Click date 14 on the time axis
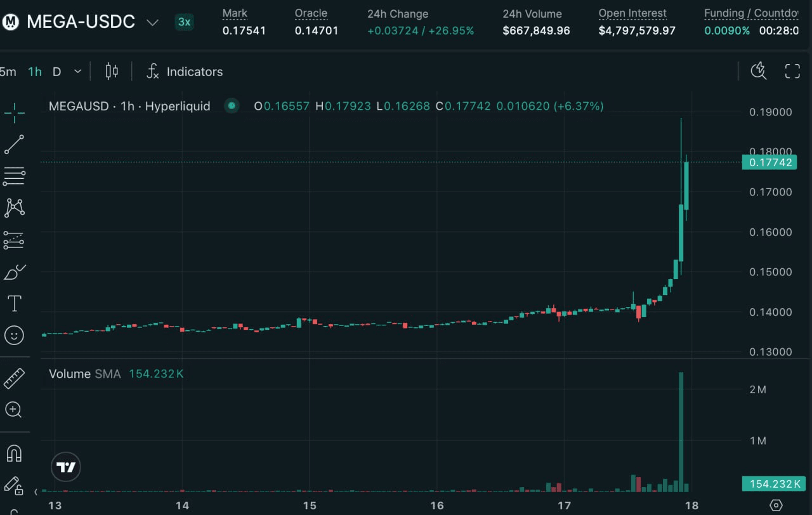 (182, 505)
